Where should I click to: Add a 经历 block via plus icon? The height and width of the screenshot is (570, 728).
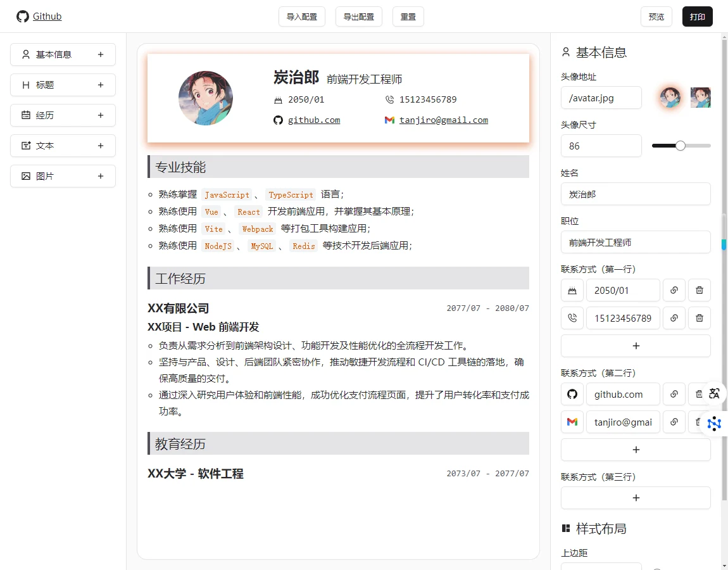100,115
